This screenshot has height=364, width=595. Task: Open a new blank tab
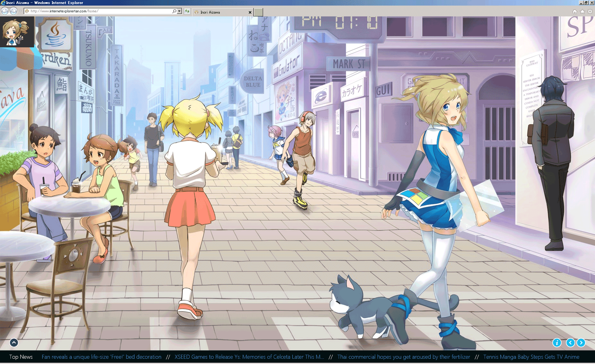(x=258, y=12)
